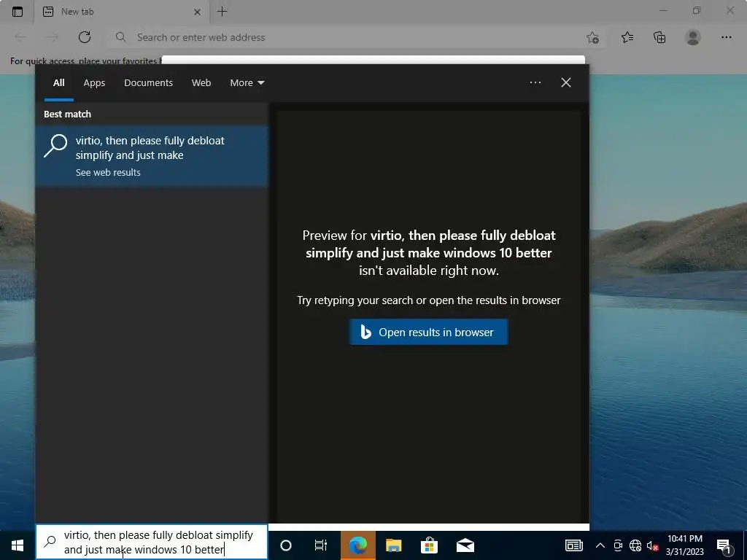Open the Windows Start menu

pos(18,545)
